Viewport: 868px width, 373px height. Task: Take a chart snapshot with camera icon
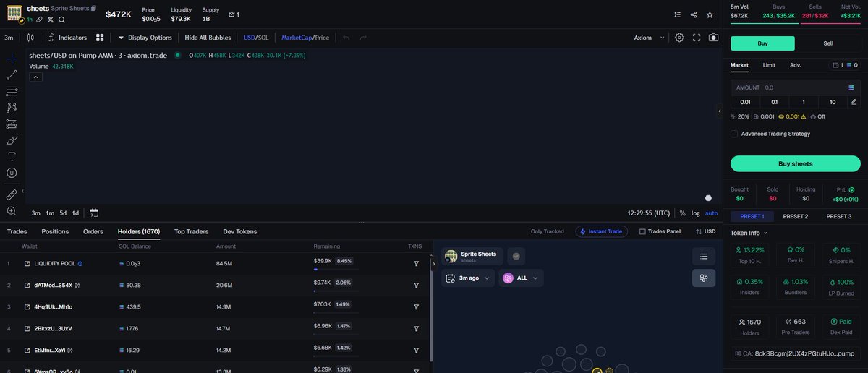click(x=713, y=38)
